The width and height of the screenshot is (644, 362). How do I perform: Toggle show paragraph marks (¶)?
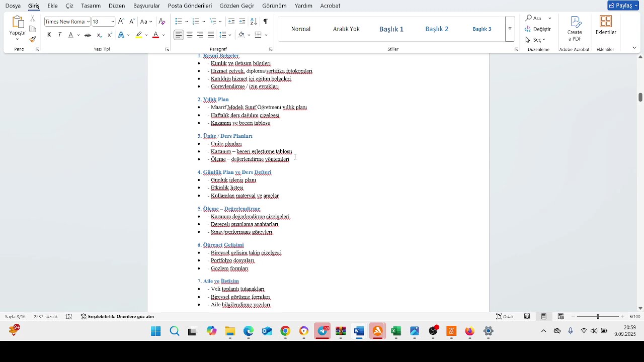point(265,21)
